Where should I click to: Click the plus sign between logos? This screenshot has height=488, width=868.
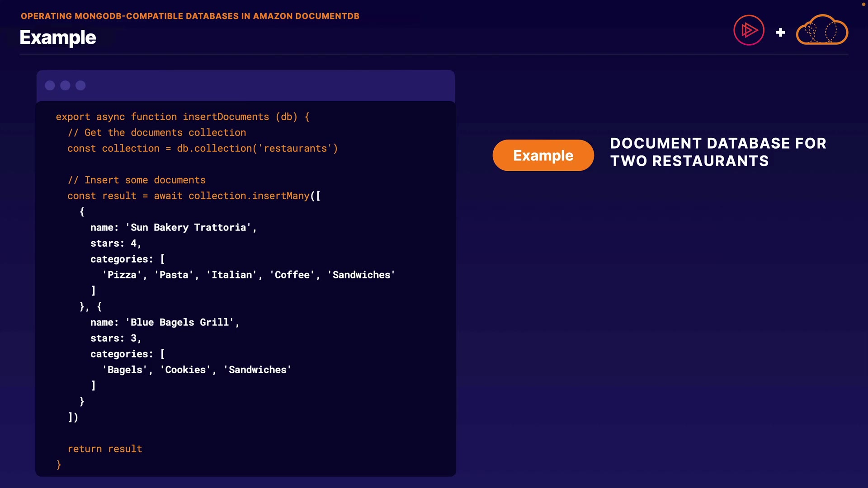(780, 33)
